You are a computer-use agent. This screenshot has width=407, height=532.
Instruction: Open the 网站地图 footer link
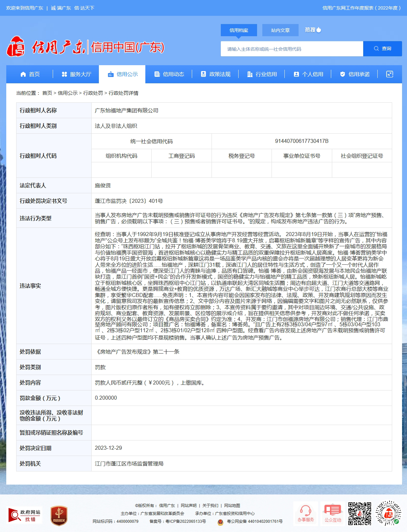coord(232,506)
